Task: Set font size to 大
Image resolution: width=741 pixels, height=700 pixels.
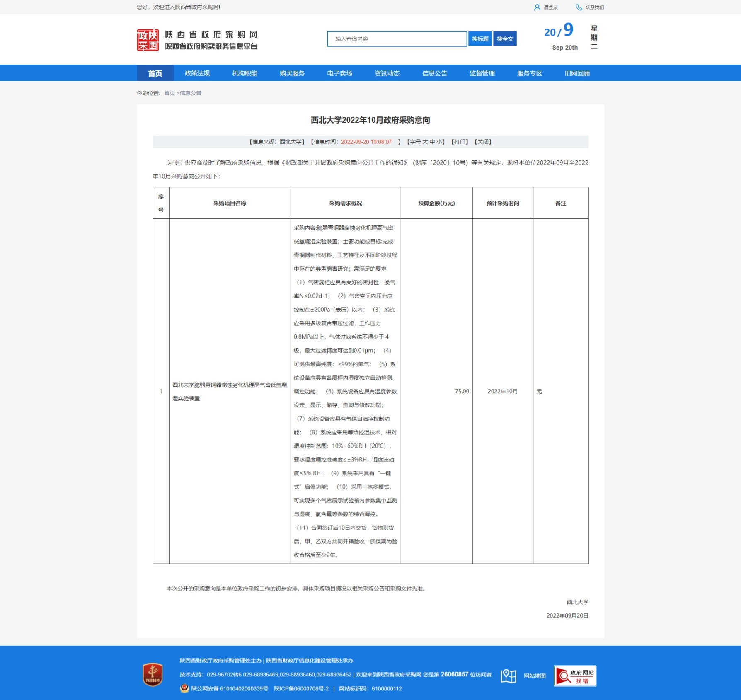Action: click(x=425, y=142)
